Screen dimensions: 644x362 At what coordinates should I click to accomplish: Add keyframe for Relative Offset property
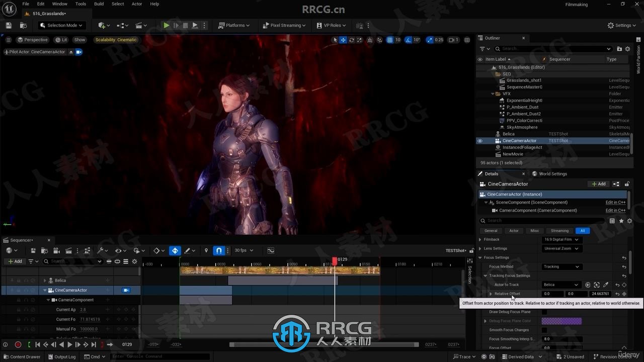click(x=624, y=294)
